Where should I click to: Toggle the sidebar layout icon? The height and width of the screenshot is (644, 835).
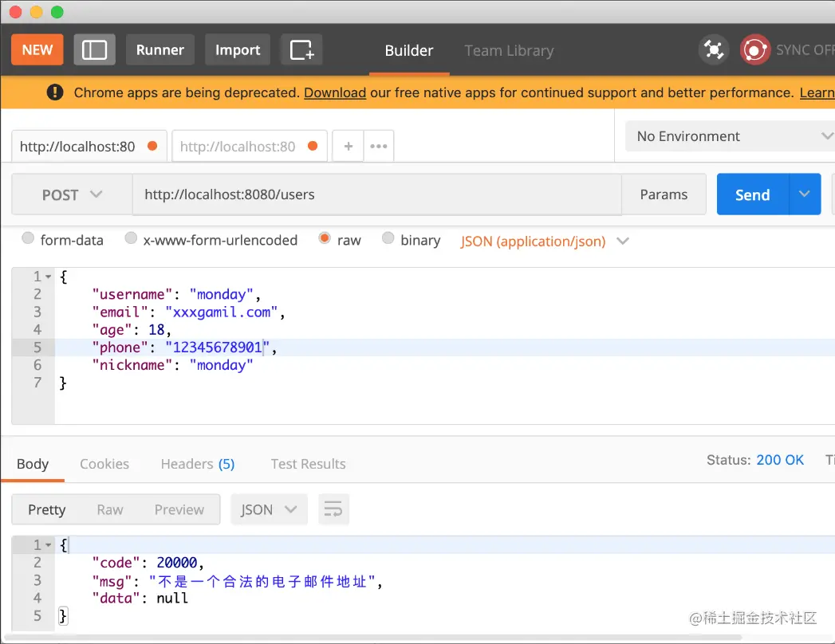tap(94, 50)
